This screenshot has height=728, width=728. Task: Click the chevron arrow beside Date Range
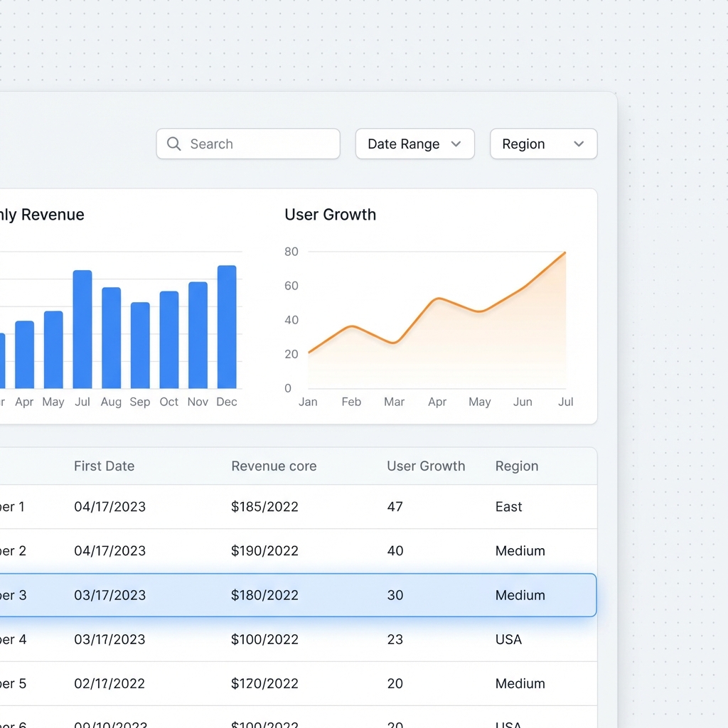(456, 144)
